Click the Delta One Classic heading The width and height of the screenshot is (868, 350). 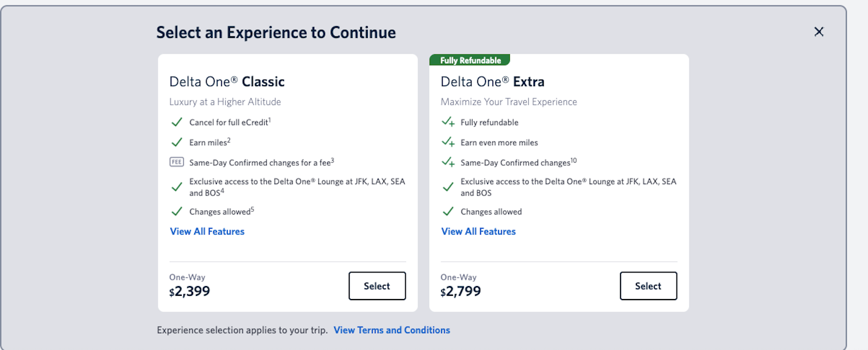point(227,82)
